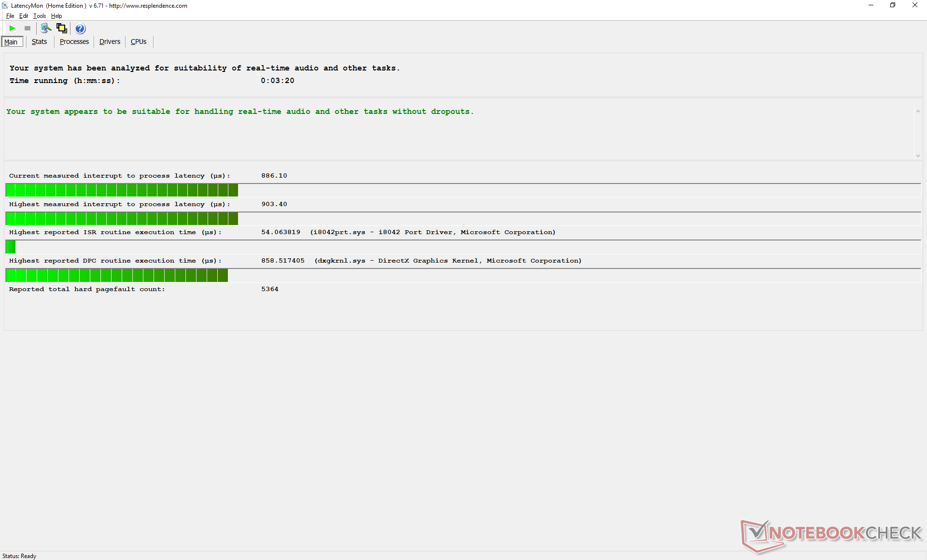Switch to the Drivers tab
The height and width of the screenshot is (560, 927).
click(x=110, y=42)
